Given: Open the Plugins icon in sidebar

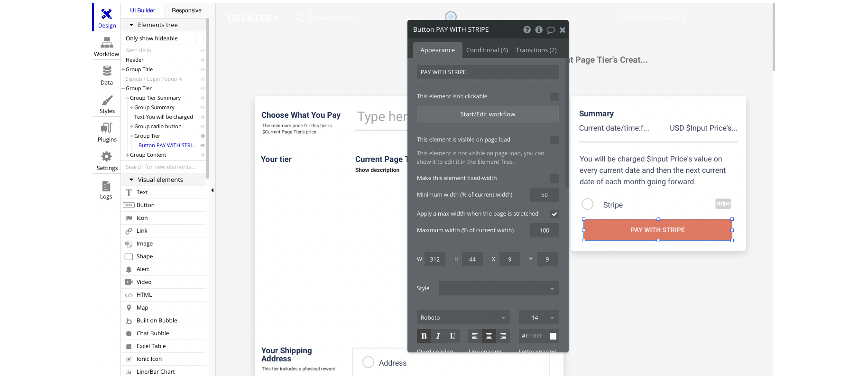Looking at the screenshot, I should pyautogui.click(x=107, y=128).
